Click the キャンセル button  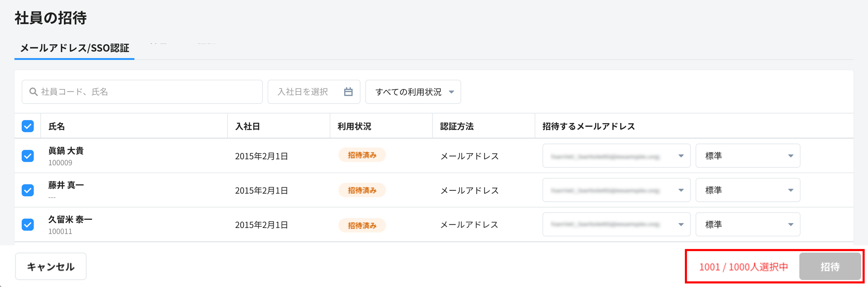pyautogui.click(x=51, y=266)
